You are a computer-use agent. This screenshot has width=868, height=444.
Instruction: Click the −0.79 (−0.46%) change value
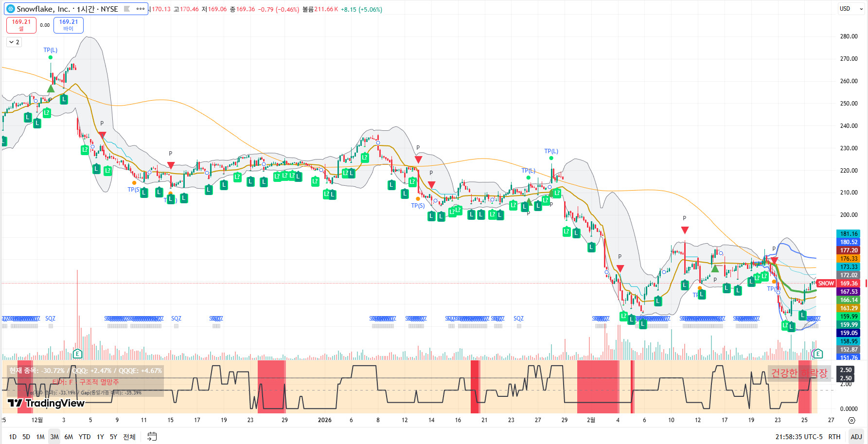[278, 9]
